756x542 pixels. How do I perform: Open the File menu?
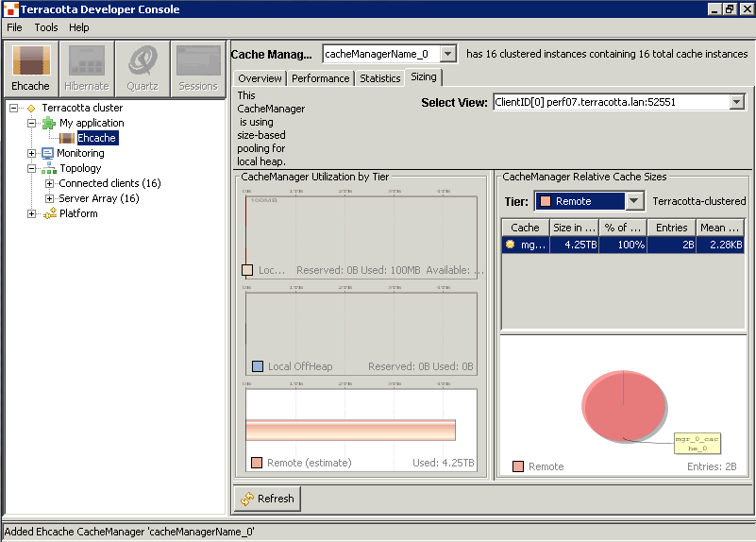coord(14,27)
